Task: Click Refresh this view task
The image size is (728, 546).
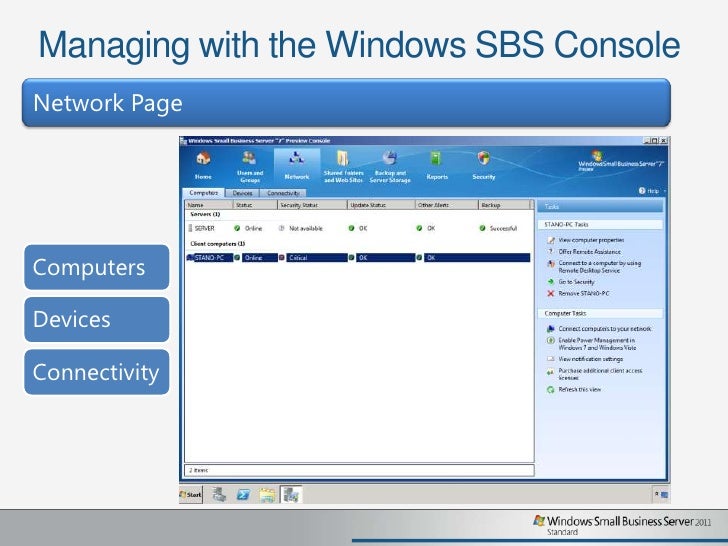Action: pyautogui.click(x=579, y=390)
